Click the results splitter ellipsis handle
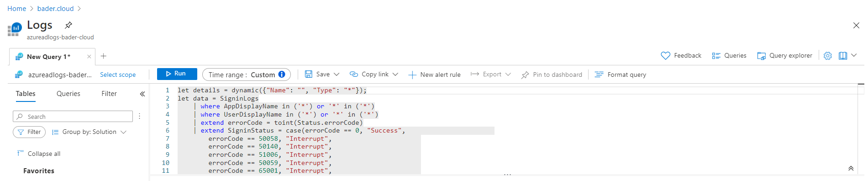The height and width of the screenshot is (181, 868). pos(507,175)
